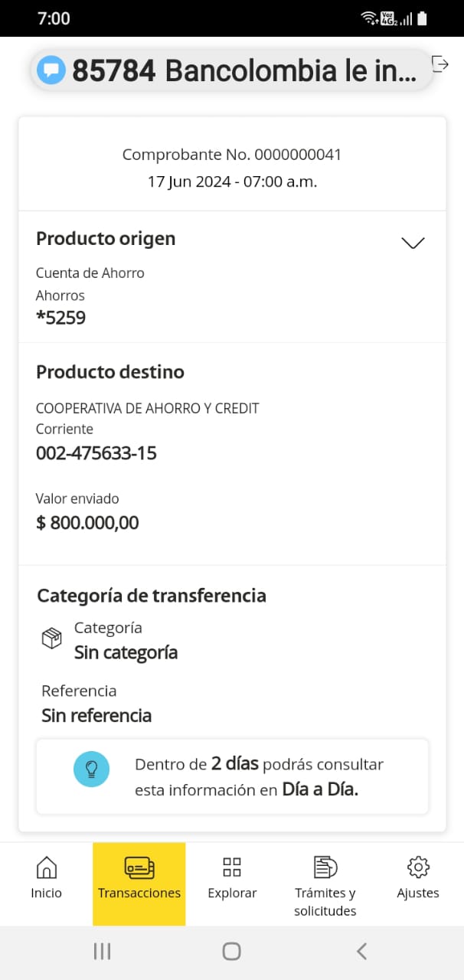Collapse the Producto origen section
464x980 pixels.
(x=413, y=243)
